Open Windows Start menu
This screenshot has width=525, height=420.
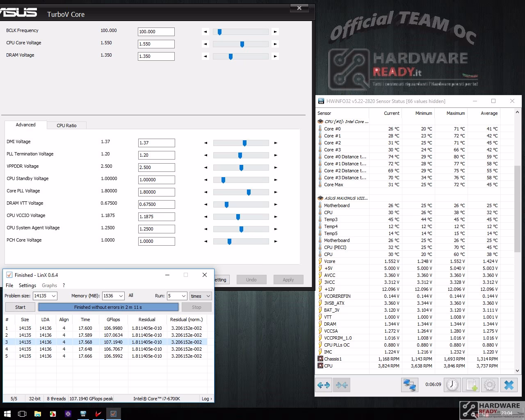(7, 413)
